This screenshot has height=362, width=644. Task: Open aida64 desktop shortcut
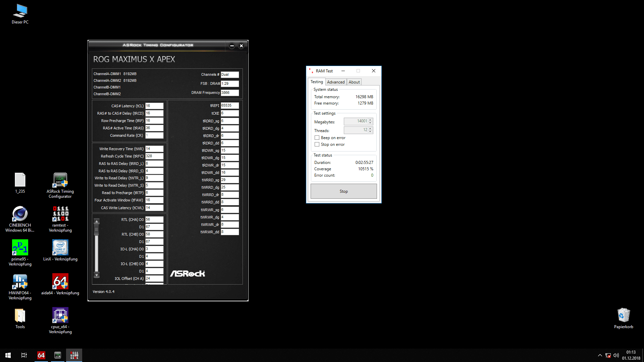pyautogui.click(x=60, y=285)
